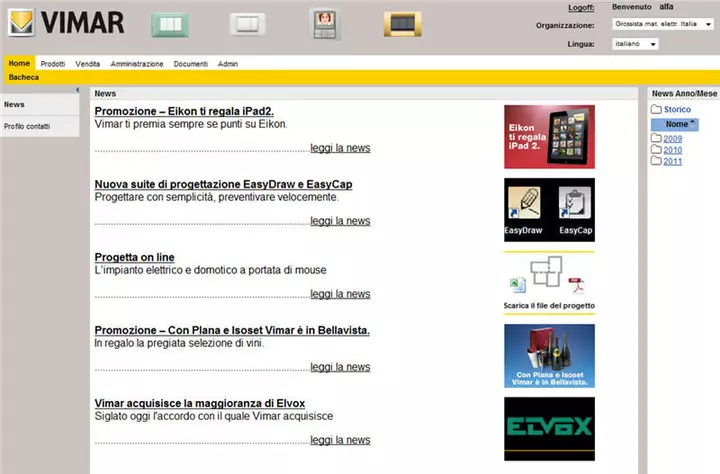Click the Eikon iPad 2 promo thumbnail
The height and width of the screenshot is (474, 720).
[x=549, y=136]
